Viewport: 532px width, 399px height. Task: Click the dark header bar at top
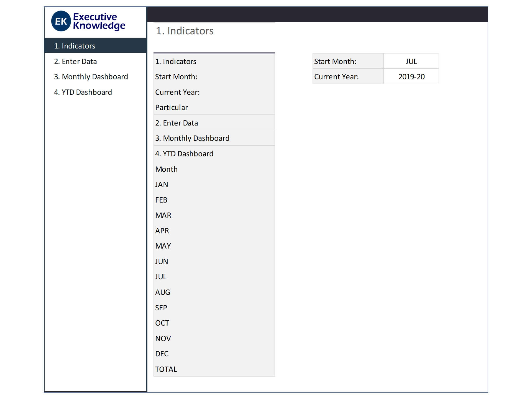tap(317, 14)
